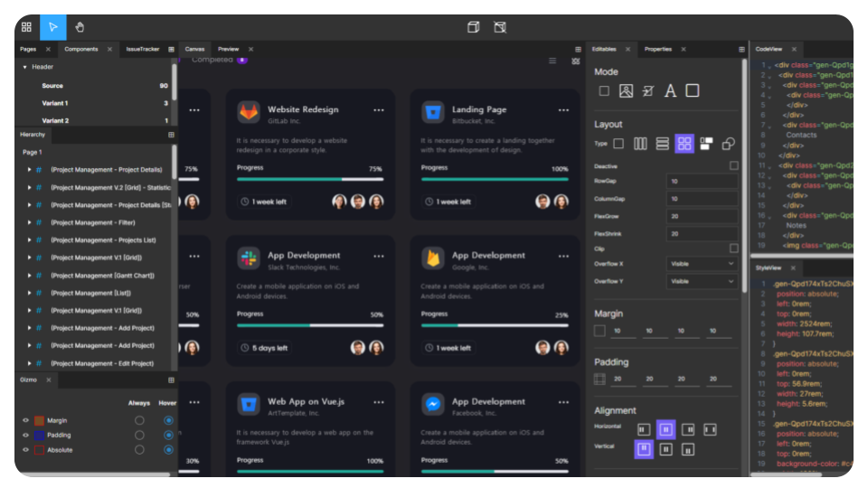The width and height of the screenshot is (868, 488).
Task: Close the Pages tab
Action: (48, 49)
